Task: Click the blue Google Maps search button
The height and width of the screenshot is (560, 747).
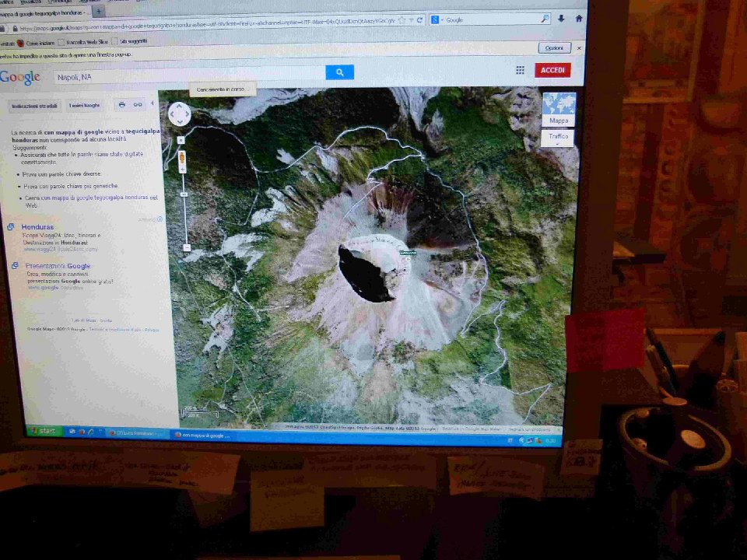Action: click(340, 72)
